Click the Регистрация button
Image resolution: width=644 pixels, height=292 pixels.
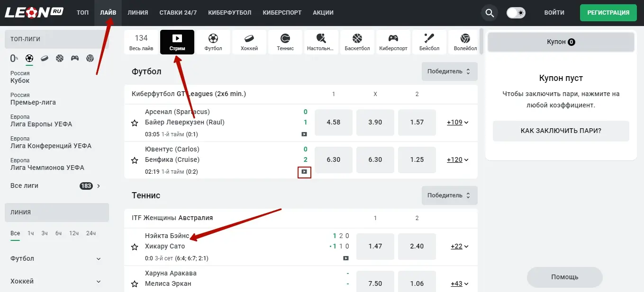click(608, 13)
